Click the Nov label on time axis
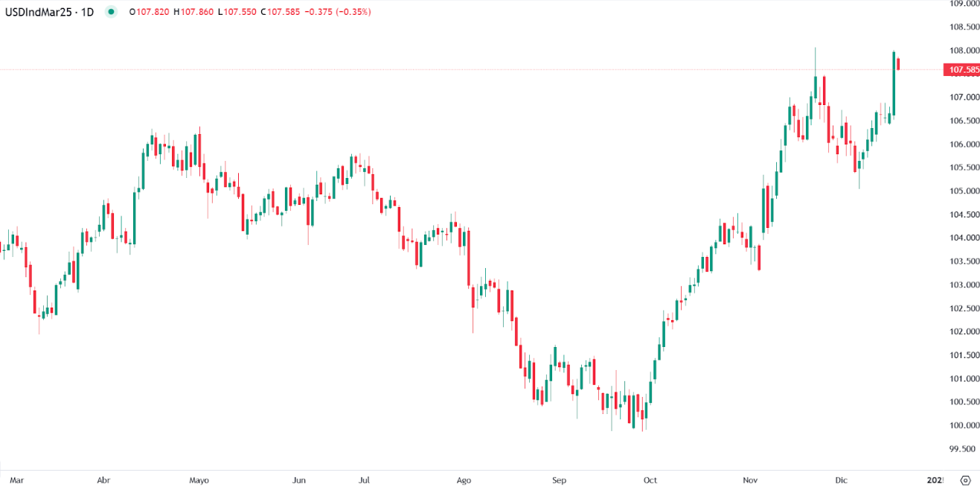Image resolution: width=980 pixels, height=490 pixels. click(x=750, y=481)
